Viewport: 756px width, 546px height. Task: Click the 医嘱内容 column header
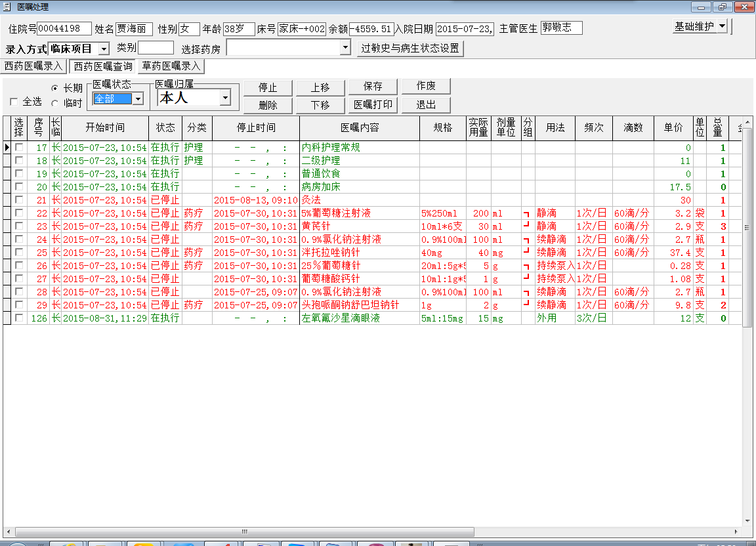point(360,128)
